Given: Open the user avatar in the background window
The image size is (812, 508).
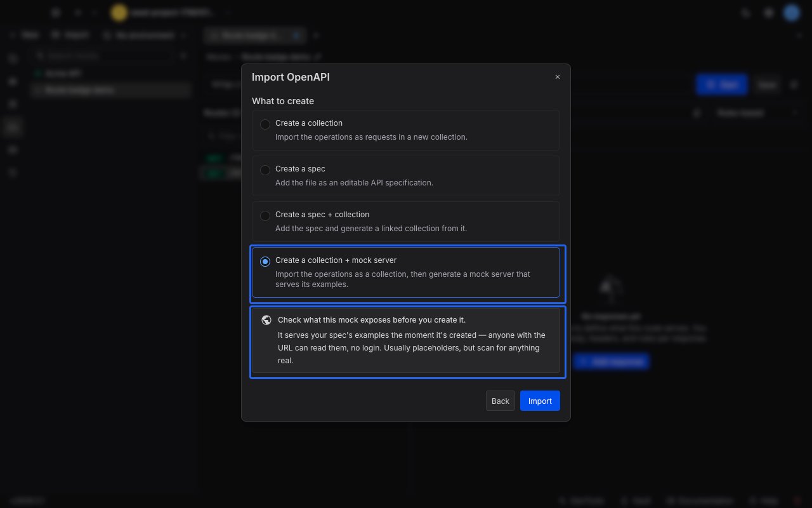Looking at the screenshot, I should pyautogui.click(x=791, y=13).
